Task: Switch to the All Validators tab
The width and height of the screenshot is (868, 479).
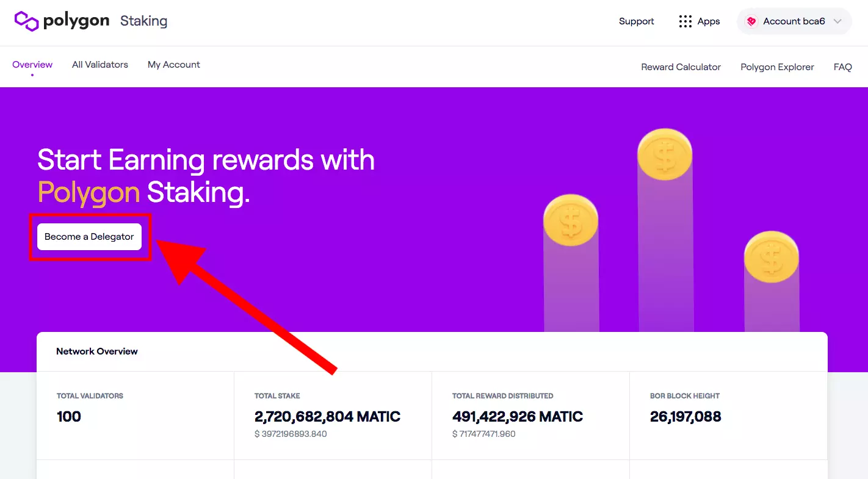Action: 99,65
